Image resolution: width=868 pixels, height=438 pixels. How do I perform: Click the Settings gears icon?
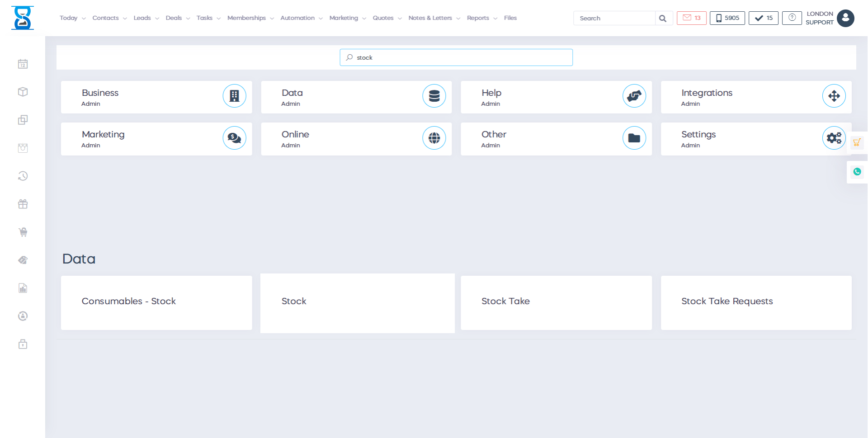coord(834,138)
